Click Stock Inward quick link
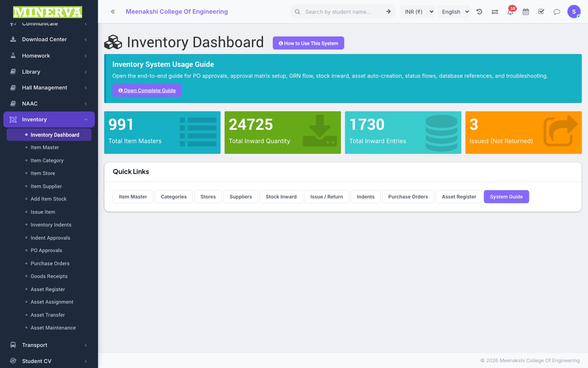 [x=281, y=196]
